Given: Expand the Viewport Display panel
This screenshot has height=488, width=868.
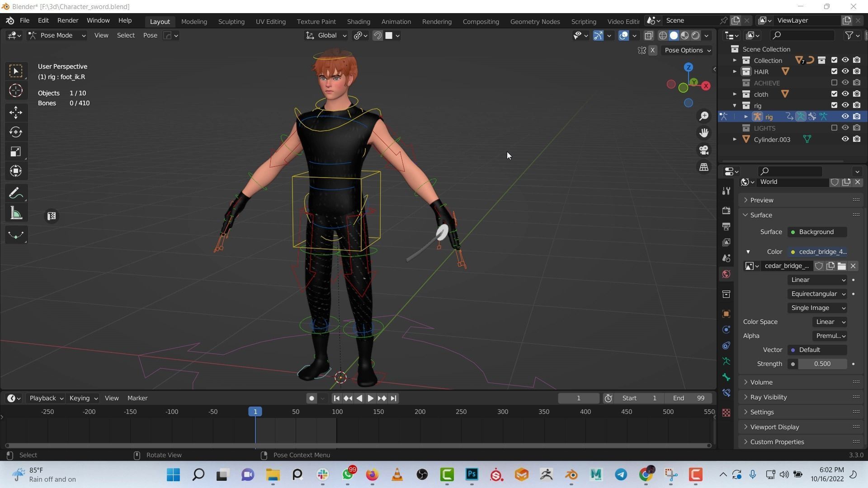Looking at the screenshot, I should tap(774, 427).
